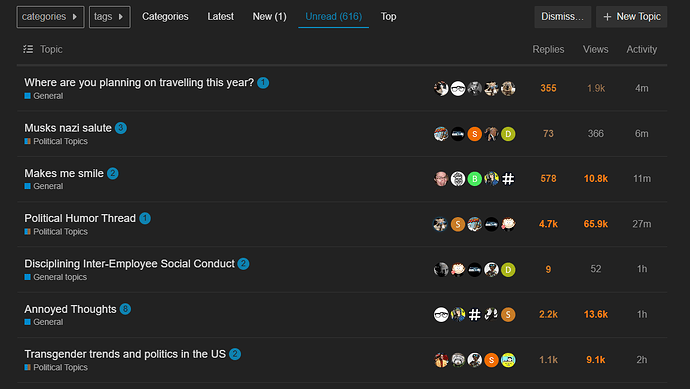Click the green B avatar in Makes me smile row
The width and height of the screenshot is (690, 389).
[x=474, y=179]
